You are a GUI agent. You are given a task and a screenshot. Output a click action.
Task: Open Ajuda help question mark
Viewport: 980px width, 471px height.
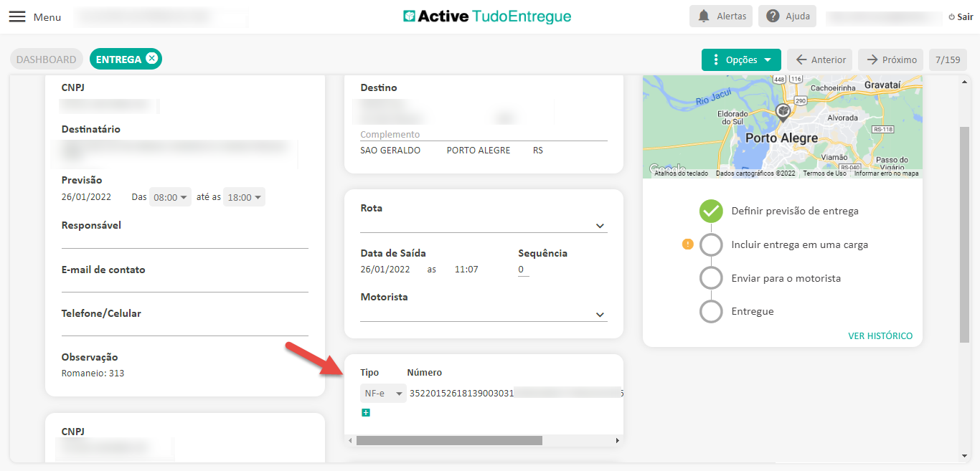coord(773,16)
